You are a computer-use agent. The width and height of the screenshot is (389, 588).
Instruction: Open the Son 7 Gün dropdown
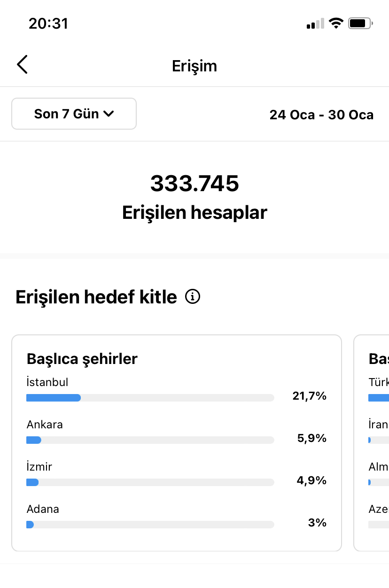click(74, 114)
